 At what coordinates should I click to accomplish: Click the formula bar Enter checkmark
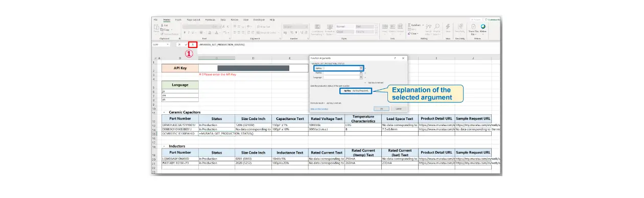pos(186,44)
